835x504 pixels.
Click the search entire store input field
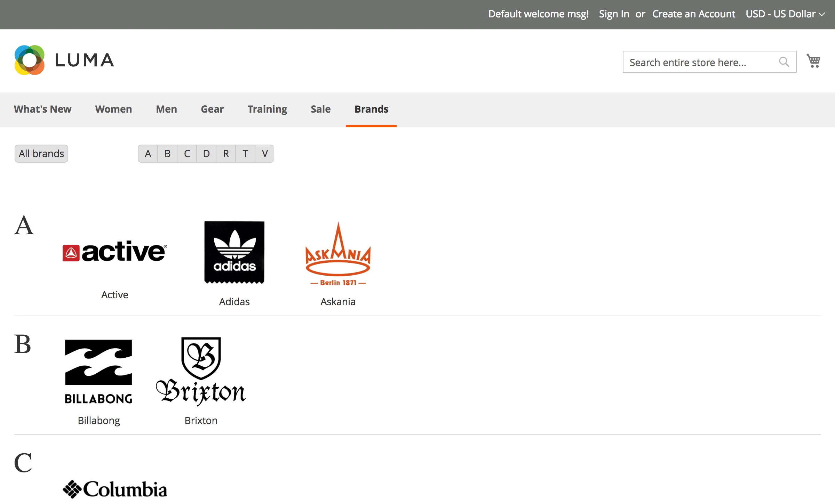pyautogui.click(x=696, y=62)
